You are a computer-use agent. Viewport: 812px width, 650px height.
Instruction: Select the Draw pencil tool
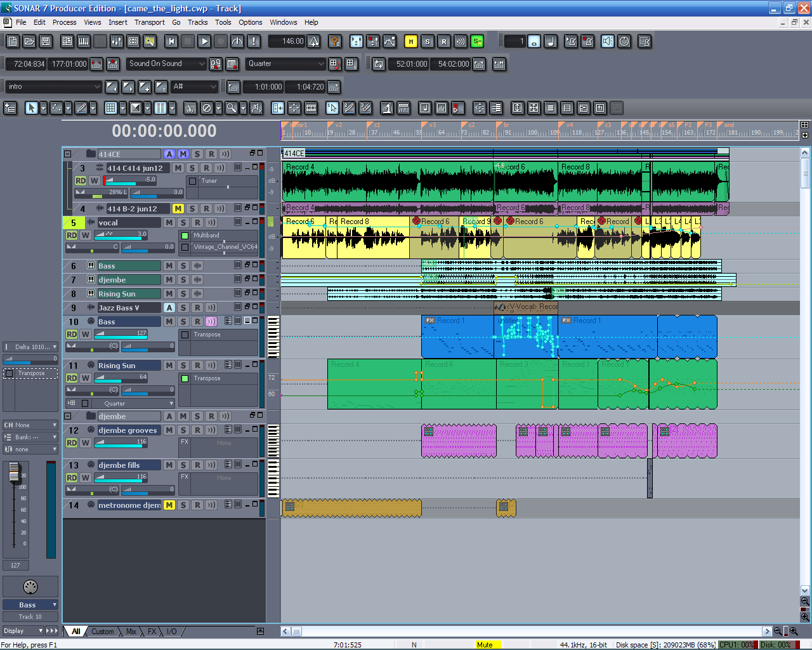click(81, 108)
